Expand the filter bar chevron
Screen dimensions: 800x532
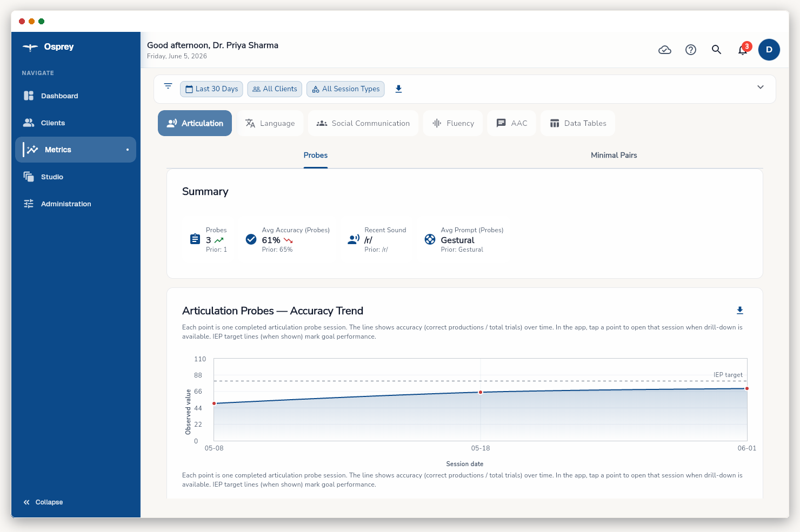click(761, 87)
